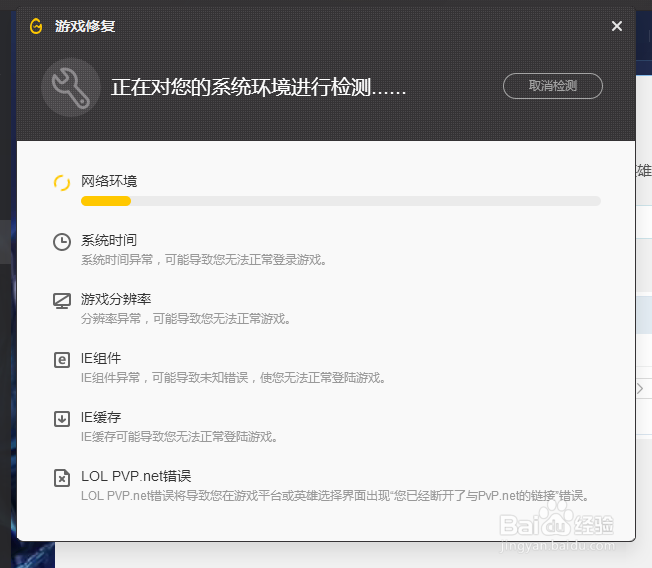Select the IE组件 heading
The height and width of the screenshot is (568, 652).
tap(101, 358)
